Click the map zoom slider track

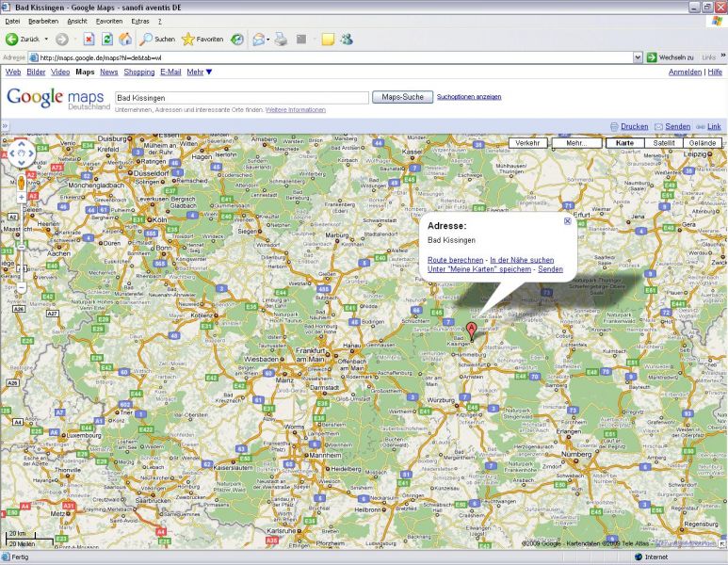coord(22,243)
